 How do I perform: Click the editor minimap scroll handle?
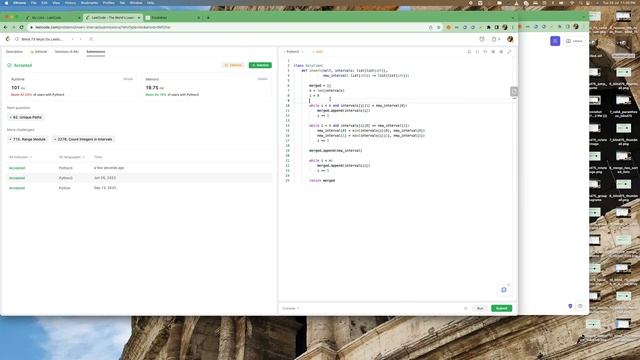(514, 91)
